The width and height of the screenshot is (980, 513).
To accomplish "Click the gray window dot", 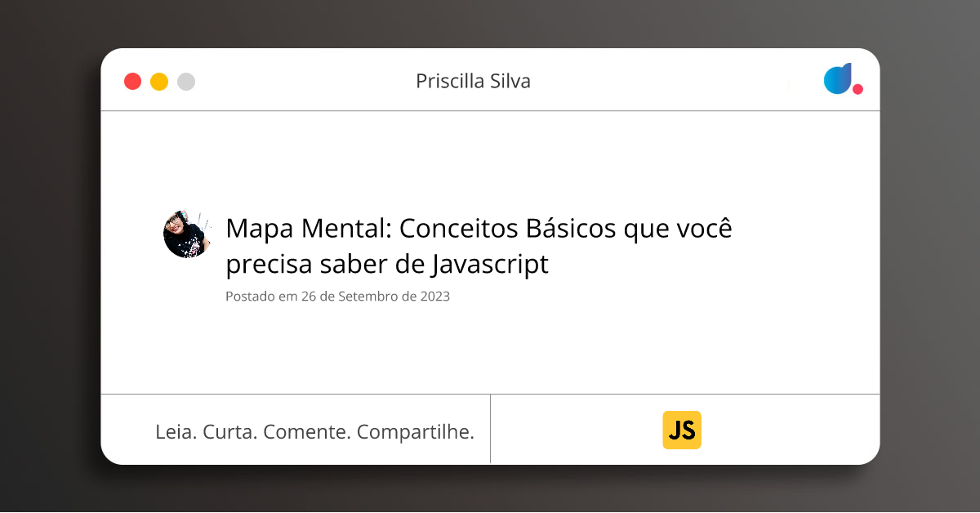I will click(186, 82).
